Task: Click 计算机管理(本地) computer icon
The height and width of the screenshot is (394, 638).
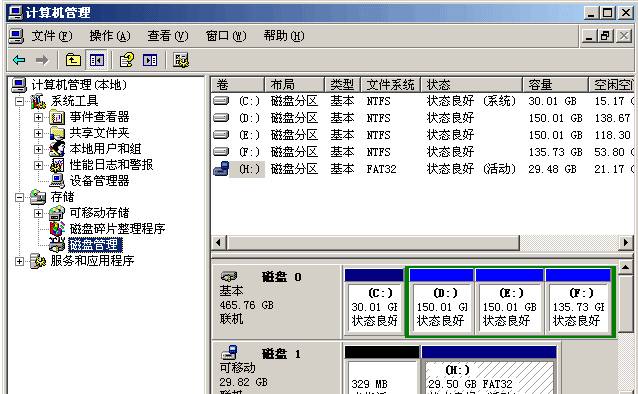Action: pyautogui.click(x=19, y=85)
